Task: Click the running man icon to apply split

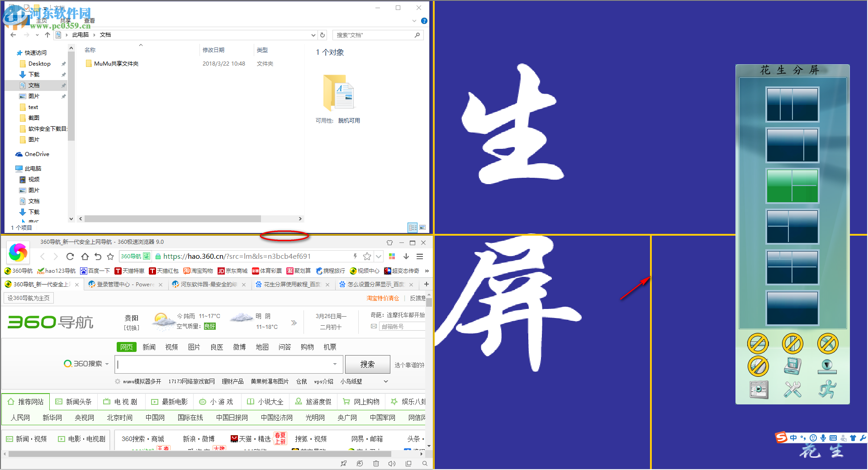Action: click(x=827, y=389)
